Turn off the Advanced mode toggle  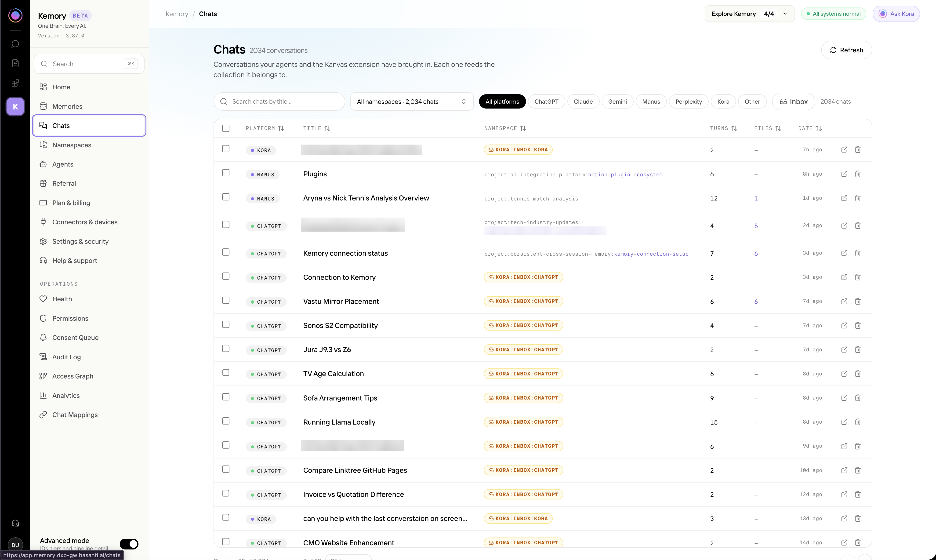tap(129, 544)
